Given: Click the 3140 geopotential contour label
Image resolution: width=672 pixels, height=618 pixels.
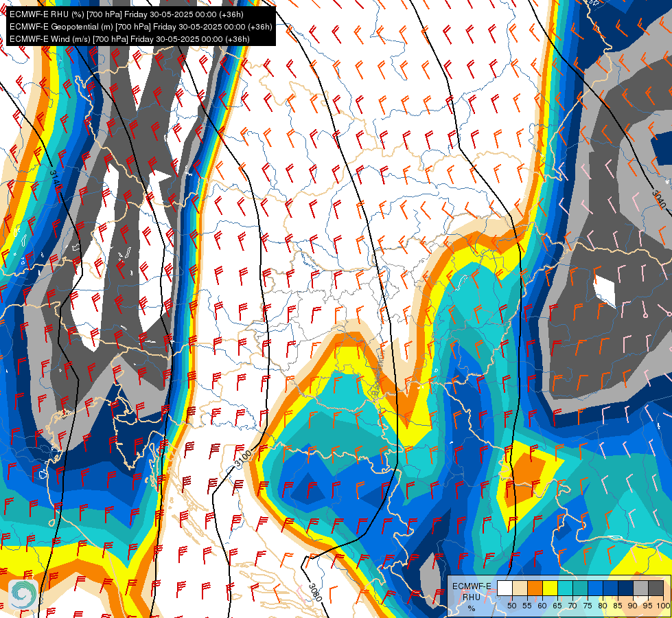Looking at the screenshot, I should [x=56, y=181].
